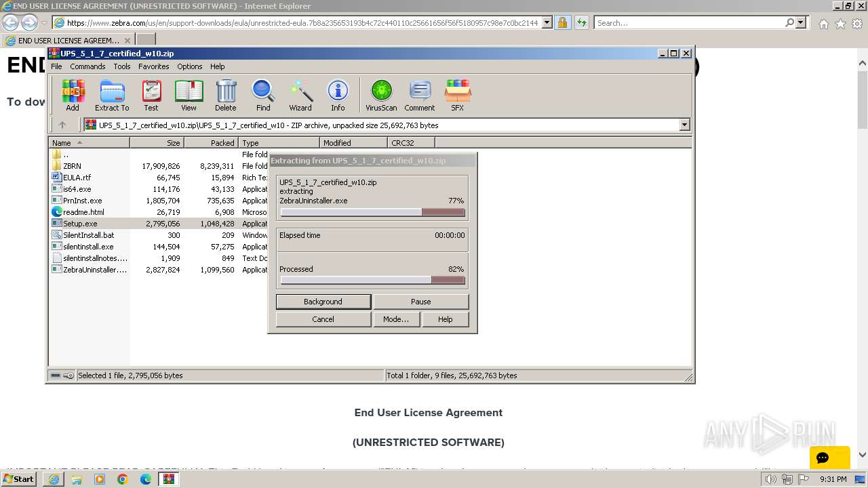The height and width of the screenshot is (488, 868).
Task: Open the Commands menu
Action: click(x=87, y=66)
